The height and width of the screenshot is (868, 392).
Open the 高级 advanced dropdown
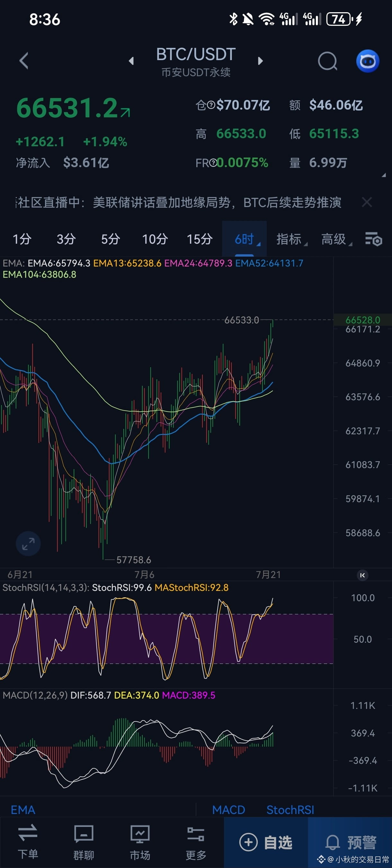336,239
